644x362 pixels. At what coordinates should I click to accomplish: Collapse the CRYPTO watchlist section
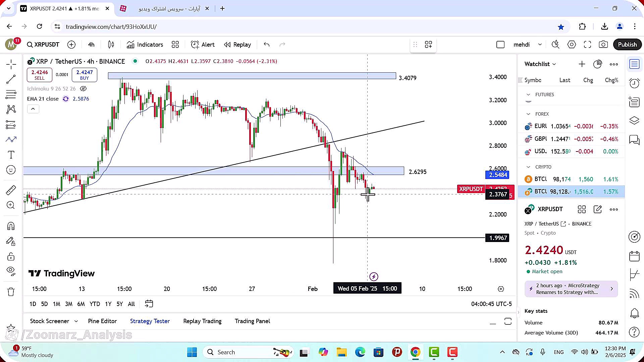[x=528, y=167]
